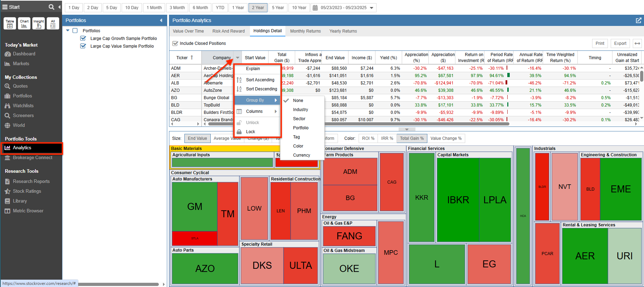Open Markets in sidebar
This screenshot has height=287, width=644.
(21, 64)
